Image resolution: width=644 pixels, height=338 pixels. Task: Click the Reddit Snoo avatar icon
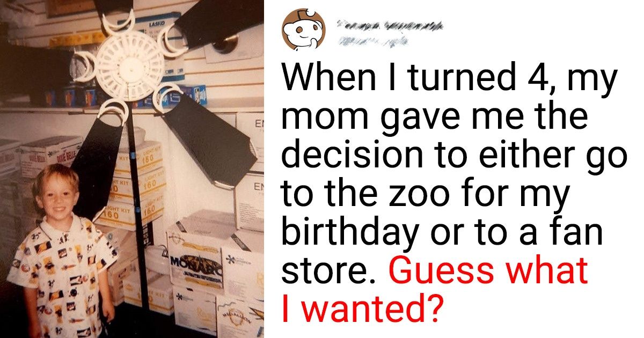(x=303, y=30)
